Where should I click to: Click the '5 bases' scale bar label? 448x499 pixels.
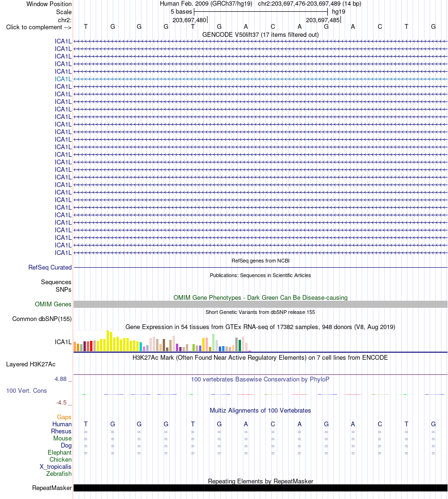click(x=181, y=12)
